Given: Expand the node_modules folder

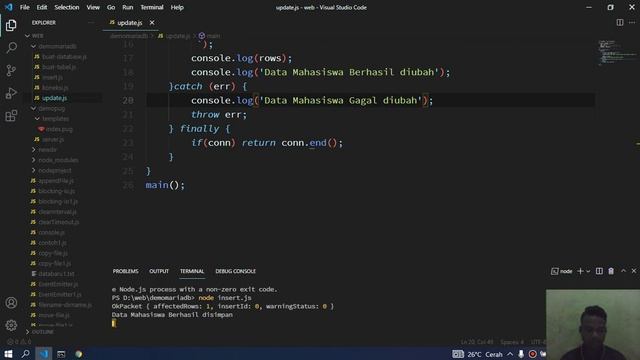Looking at the screenshot, I should pyautogui.click(x=58, y=160).
